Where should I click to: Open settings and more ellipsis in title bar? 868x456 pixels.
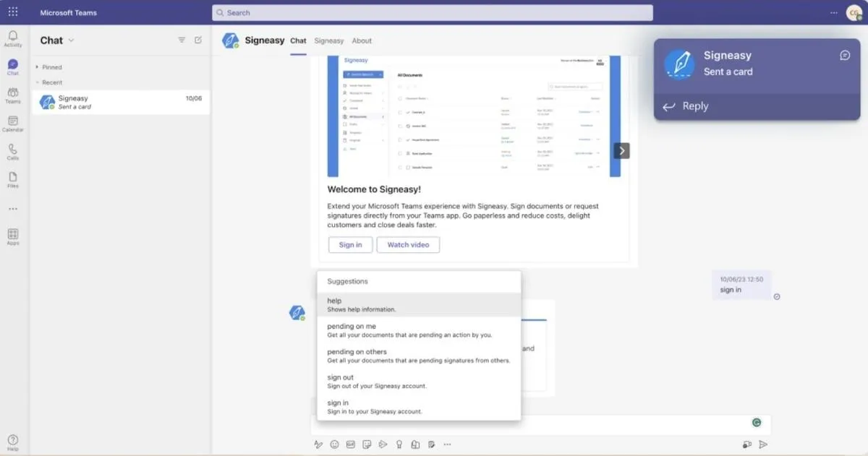coord(834,12)
